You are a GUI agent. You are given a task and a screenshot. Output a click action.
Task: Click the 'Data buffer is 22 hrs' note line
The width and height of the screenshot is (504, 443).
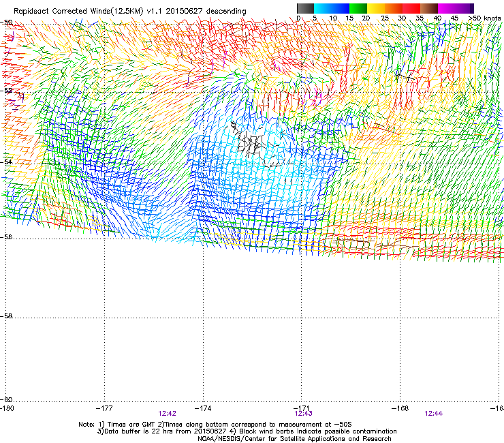(x=247, y=431)
